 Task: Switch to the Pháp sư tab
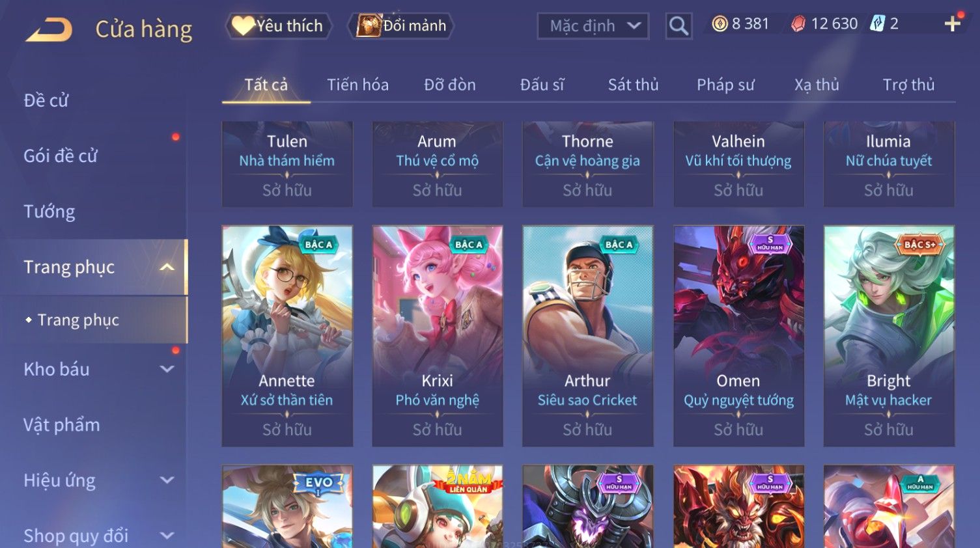click(x=725, y=85)
